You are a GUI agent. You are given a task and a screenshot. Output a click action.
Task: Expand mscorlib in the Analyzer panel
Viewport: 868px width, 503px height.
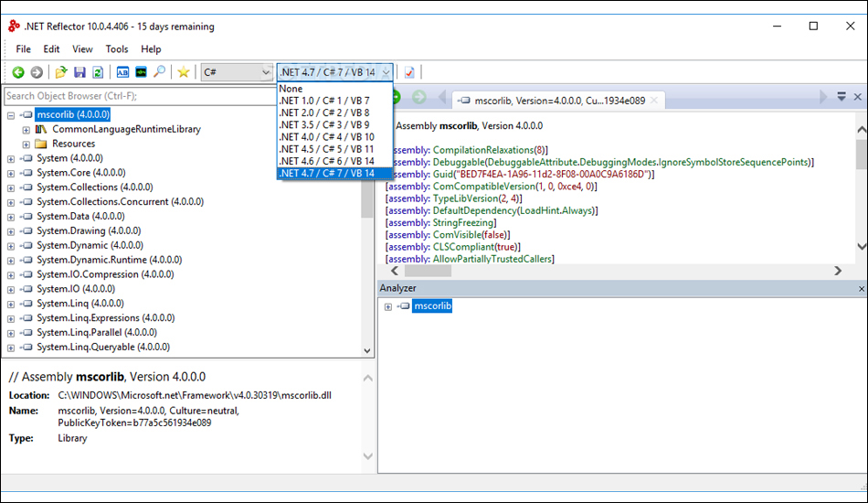388,306
